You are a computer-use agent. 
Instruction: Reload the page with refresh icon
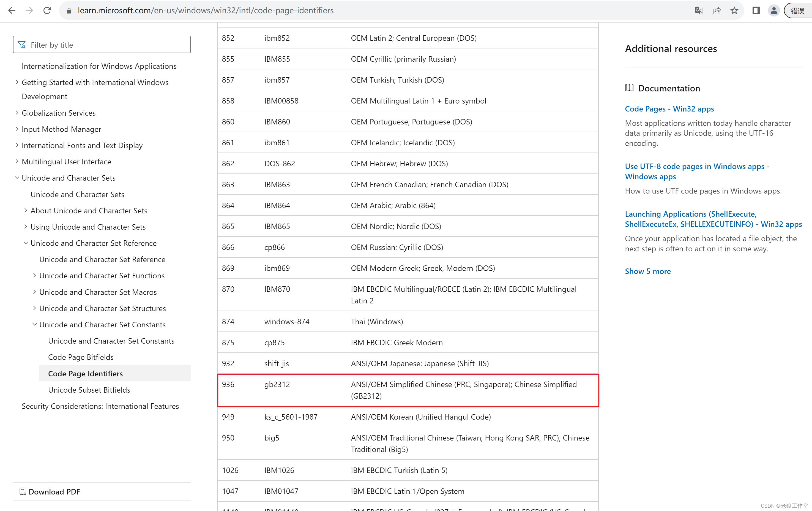[x=47, y=10]
